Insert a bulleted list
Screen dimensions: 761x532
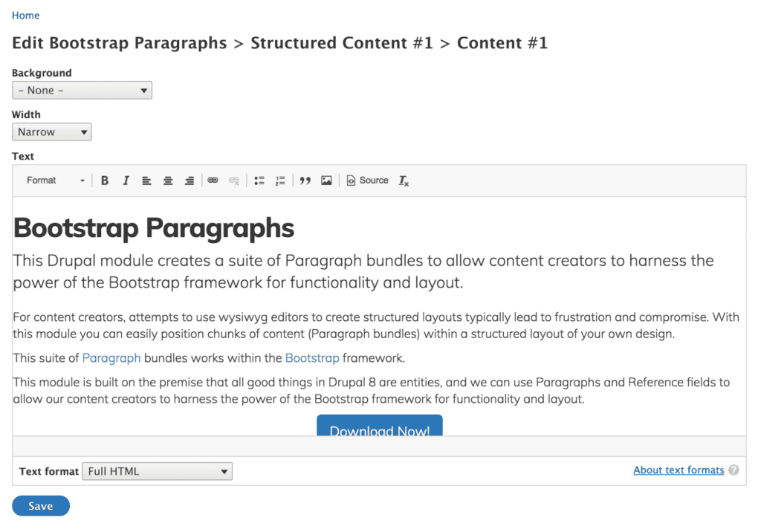pos(259,181)
